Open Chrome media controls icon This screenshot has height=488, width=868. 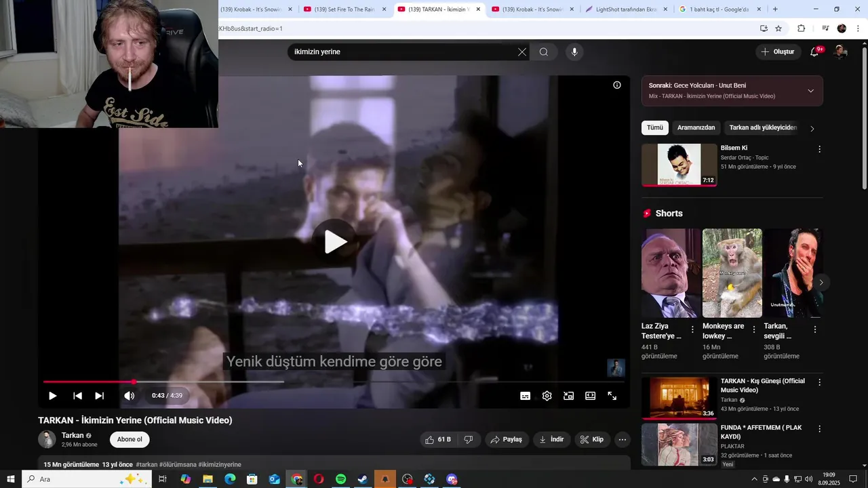[x=825, y=28]
